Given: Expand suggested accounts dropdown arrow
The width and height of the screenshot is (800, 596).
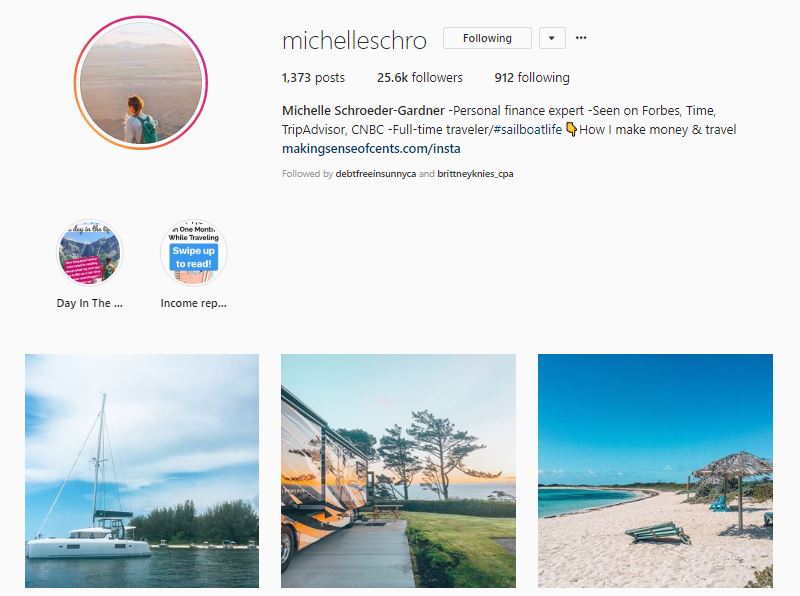Looking at the screenshot, I should click(552, 38).
